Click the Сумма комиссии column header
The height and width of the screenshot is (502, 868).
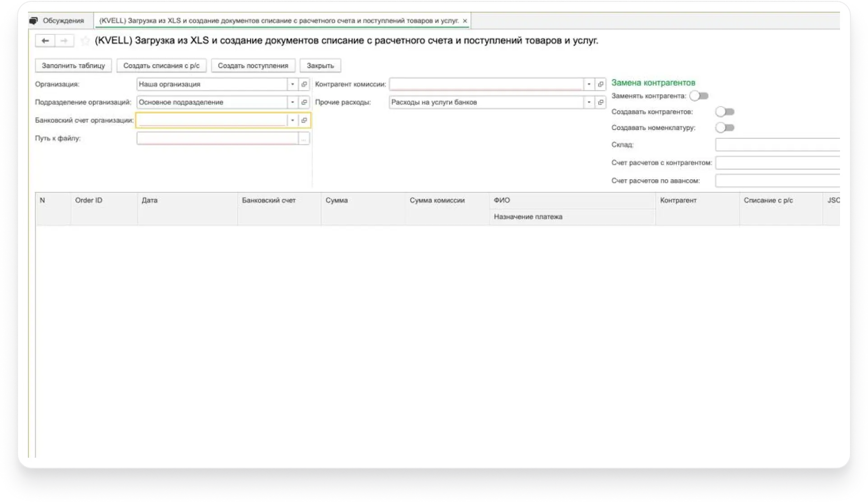pos(448,209)
